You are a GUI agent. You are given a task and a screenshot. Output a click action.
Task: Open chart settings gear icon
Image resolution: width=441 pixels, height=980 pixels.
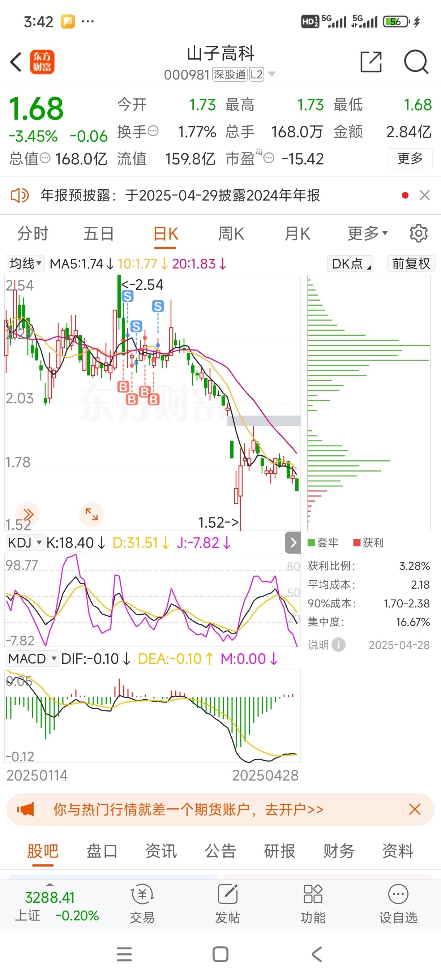pyautogui.click(x=419, y=233)
